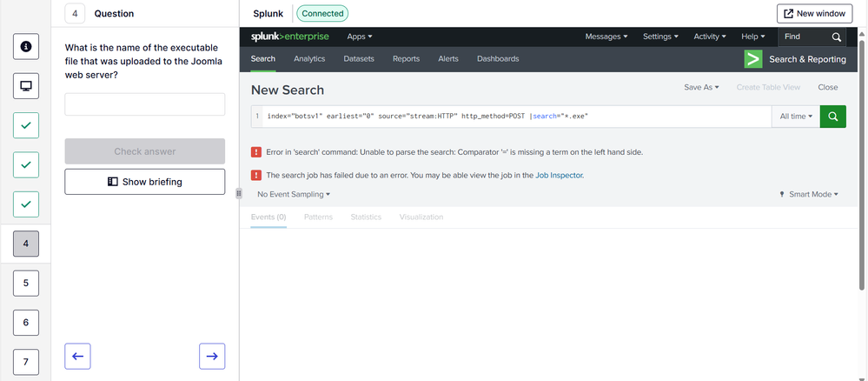The height and width of the screenshot is (381, 868).
Task: Switch to the Dashboards tab
Action: 498,58
